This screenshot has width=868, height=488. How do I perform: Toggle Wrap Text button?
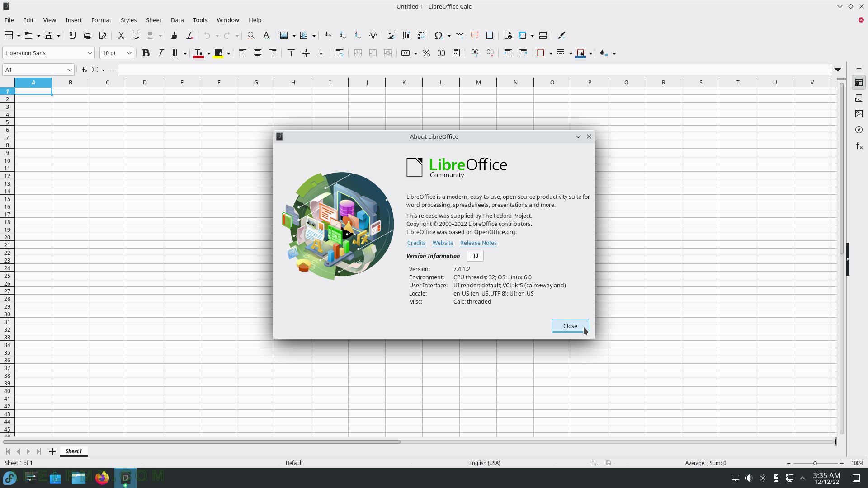(x=339, y=53)
